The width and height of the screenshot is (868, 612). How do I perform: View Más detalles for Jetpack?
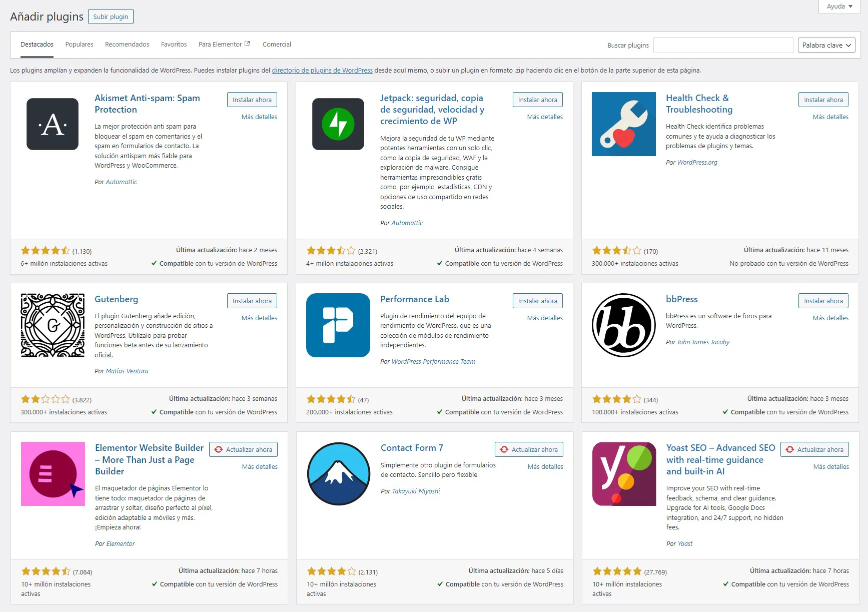pos(545,117)
